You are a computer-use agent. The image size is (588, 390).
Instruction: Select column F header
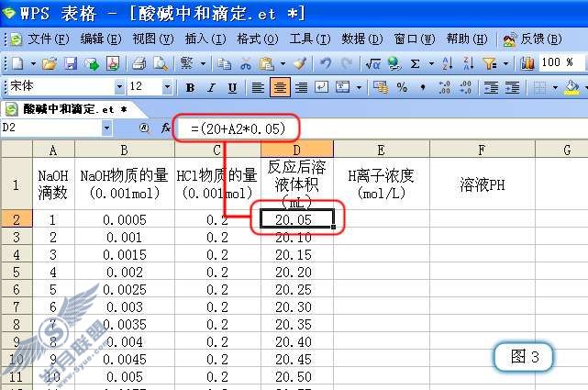point(483,150)
